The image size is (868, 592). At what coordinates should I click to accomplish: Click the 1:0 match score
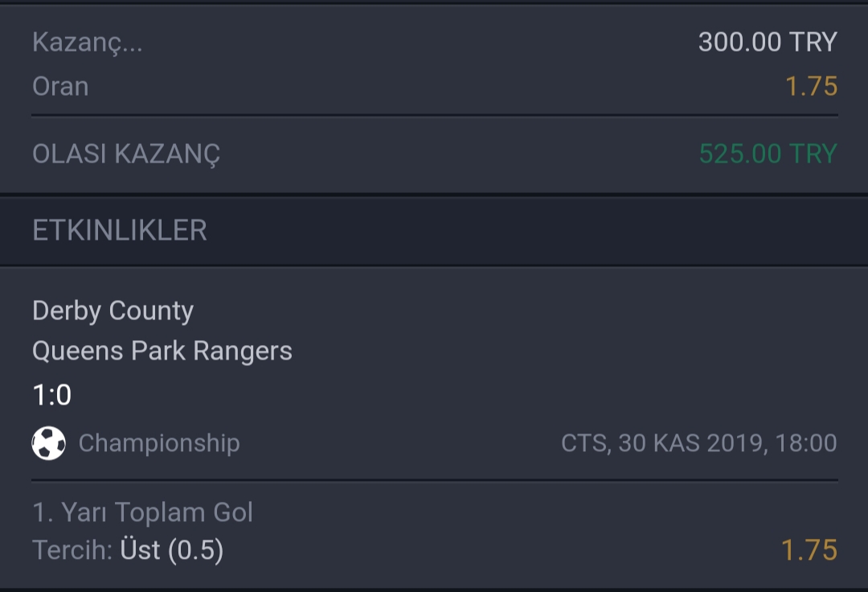(x=52, y=395)
